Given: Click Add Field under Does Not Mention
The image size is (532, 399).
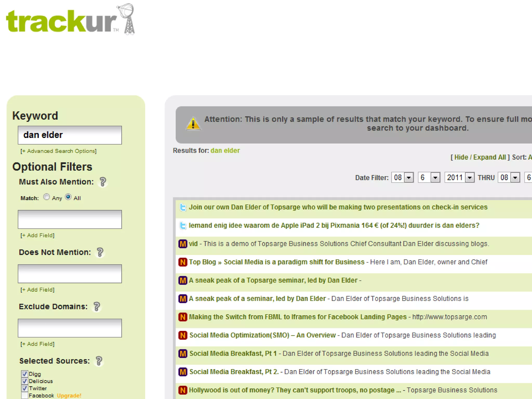Looking at the screenshot, I should [37, 290].
